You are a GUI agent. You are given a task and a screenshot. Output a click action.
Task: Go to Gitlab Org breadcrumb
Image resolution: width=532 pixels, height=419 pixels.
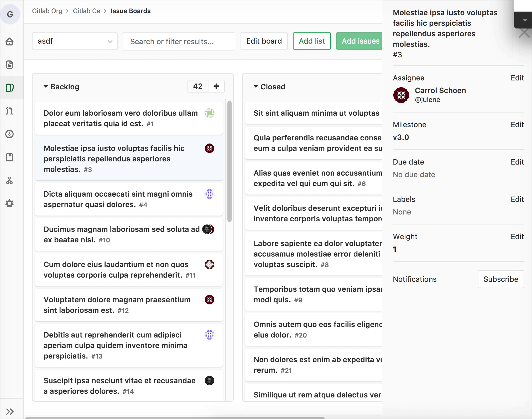(x=47, y=11)
